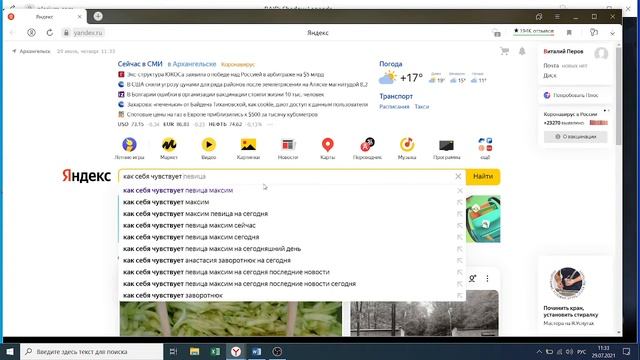Open Excel from taskbar
The width and height of the screenshot is (640, 360).
[215, 351]
